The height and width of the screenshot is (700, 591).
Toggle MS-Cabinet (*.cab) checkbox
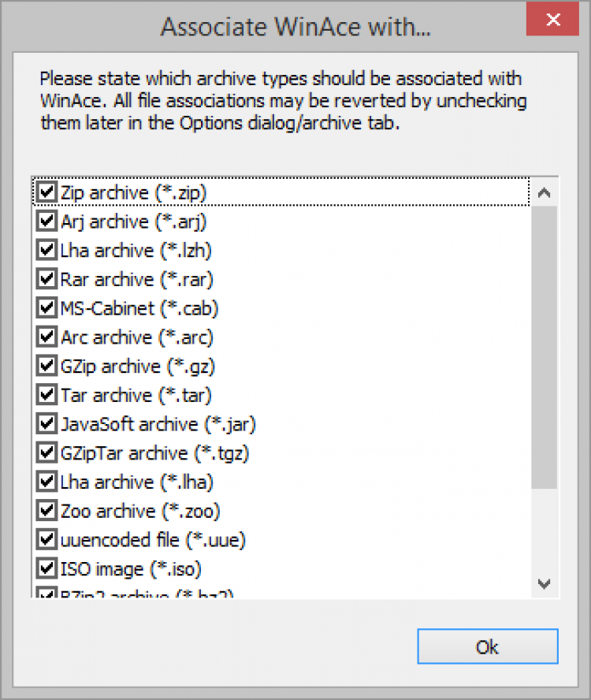click(x=46, y=308)
